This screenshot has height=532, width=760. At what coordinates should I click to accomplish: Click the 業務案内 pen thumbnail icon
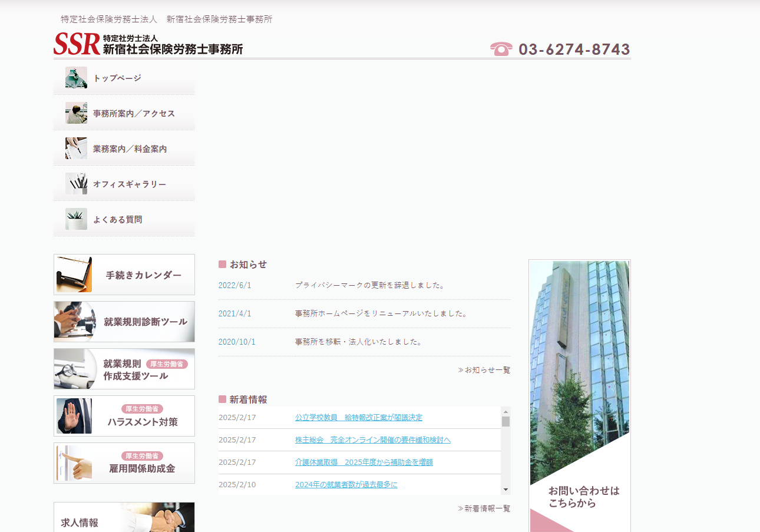76,148
